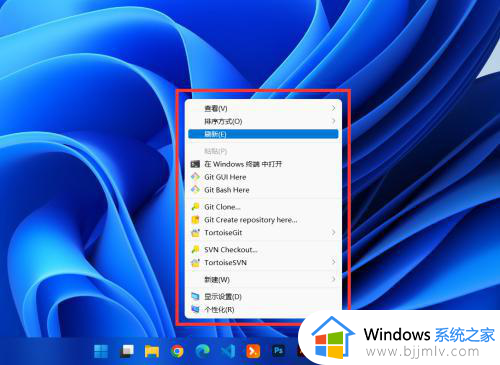Open Task View from the taskbar
Viewport: 500px width, 365px height.
(x=127, y=351)
